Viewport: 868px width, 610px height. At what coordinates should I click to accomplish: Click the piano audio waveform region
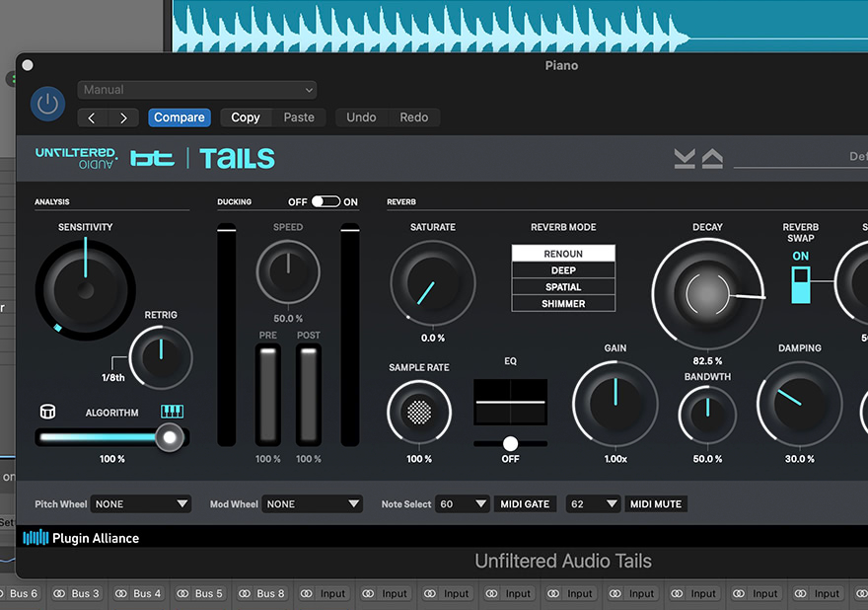(521, 26)
